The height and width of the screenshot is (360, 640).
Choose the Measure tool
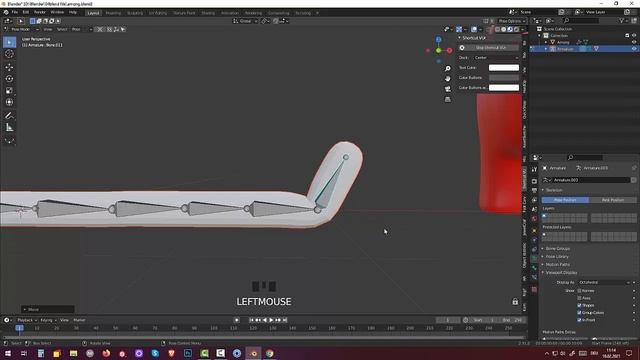coord(9,128)
